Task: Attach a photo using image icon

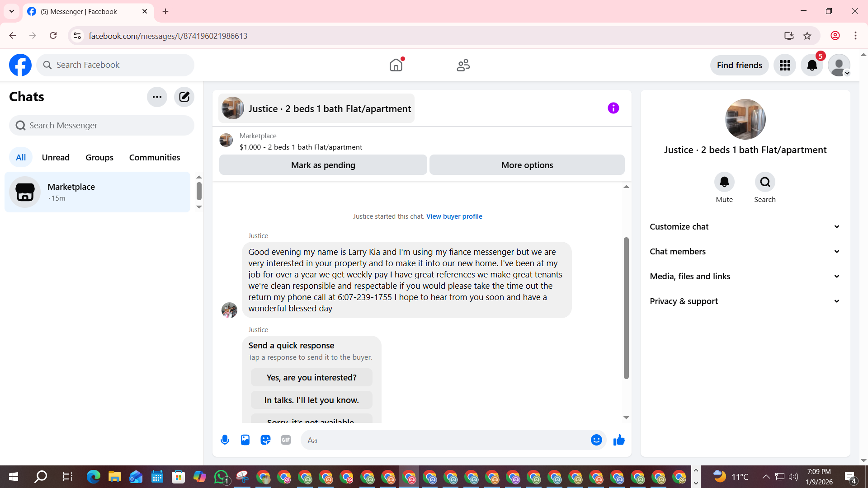Action: click(x=245, y=440)
